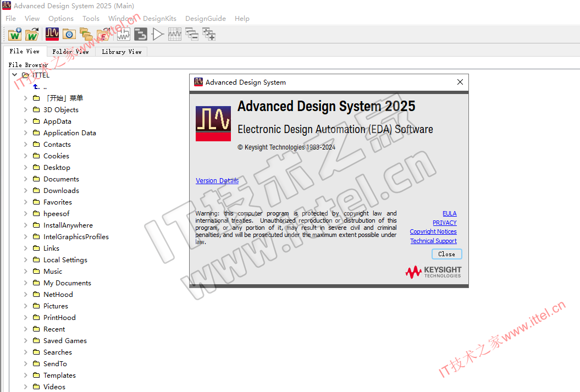The image size is (580, 392).
Task: Expand the NetHood folder
Action: point(25,294)
